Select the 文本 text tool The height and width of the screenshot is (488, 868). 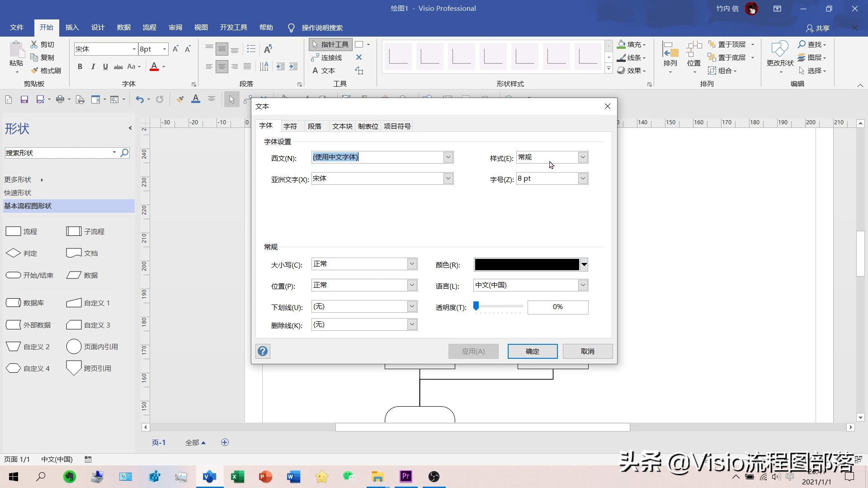tap(326, 70)
